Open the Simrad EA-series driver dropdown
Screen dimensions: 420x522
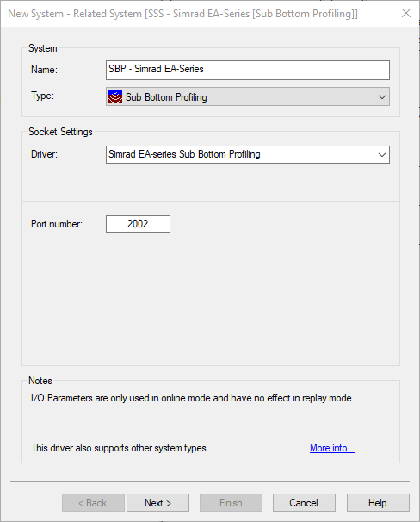248,154
